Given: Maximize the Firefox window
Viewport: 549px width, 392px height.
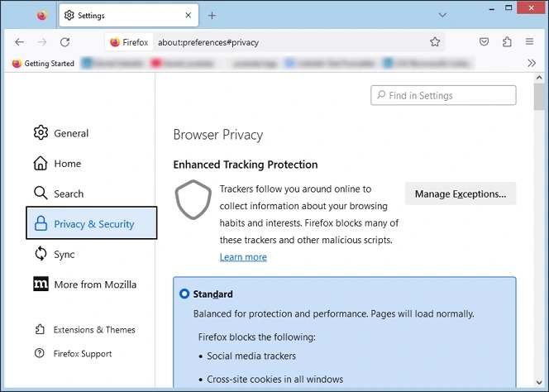Looking at the screenshot, I should point(508,7).
